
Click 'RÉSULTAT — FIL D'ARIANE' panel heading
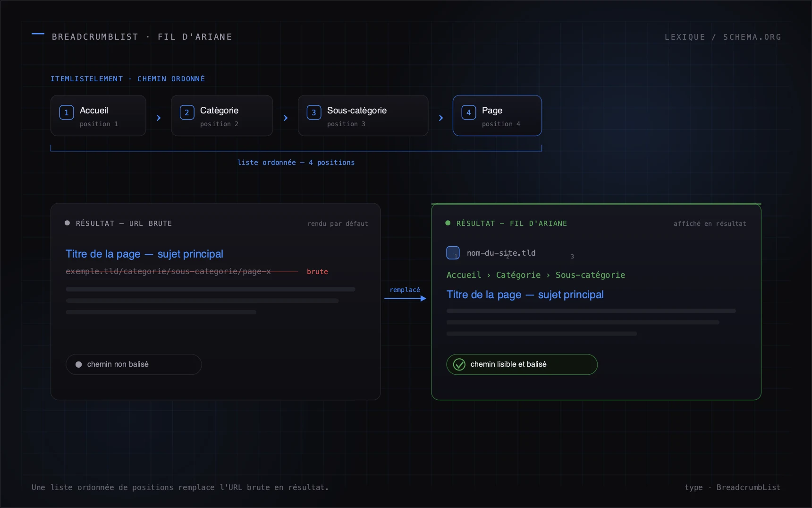coord(512,224)
